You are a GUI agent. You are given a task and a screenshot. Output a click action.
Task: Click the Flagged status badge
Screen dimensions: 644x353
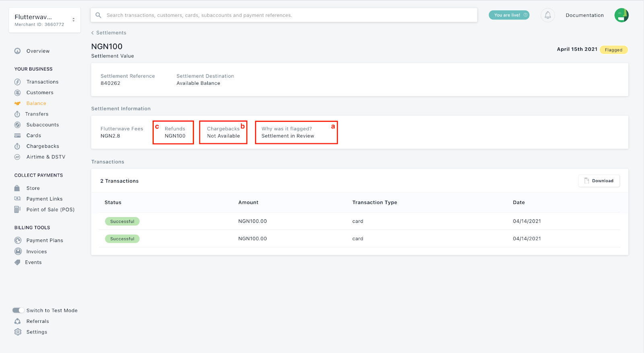(x=614, y=50)
